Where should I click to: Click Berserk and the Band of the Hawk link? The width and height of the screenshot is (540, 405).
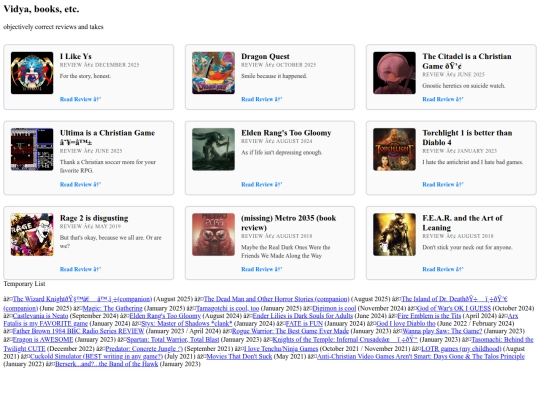pyautogui.click(x=106, y=364)
